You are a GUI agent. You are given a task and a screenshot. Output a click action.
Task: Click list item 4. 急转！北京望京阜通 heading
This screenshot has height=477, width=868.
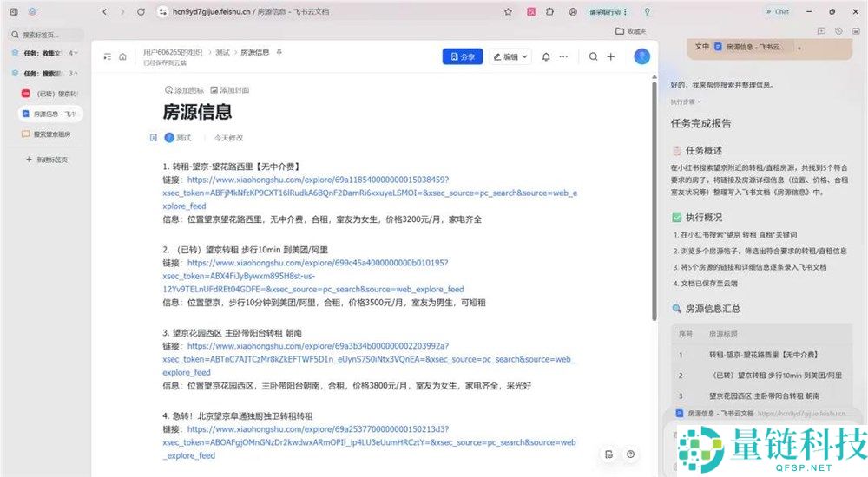pos(238,416)
